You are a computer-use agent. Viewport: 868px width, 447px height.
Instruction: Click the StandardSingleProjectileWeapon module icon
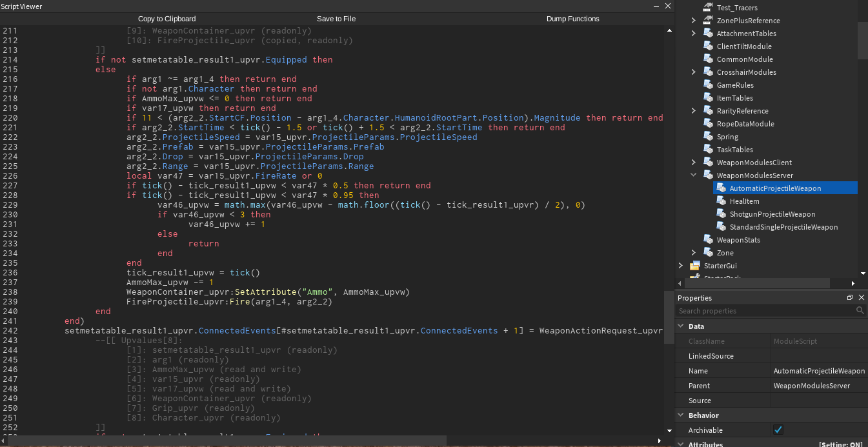[720, 227]
